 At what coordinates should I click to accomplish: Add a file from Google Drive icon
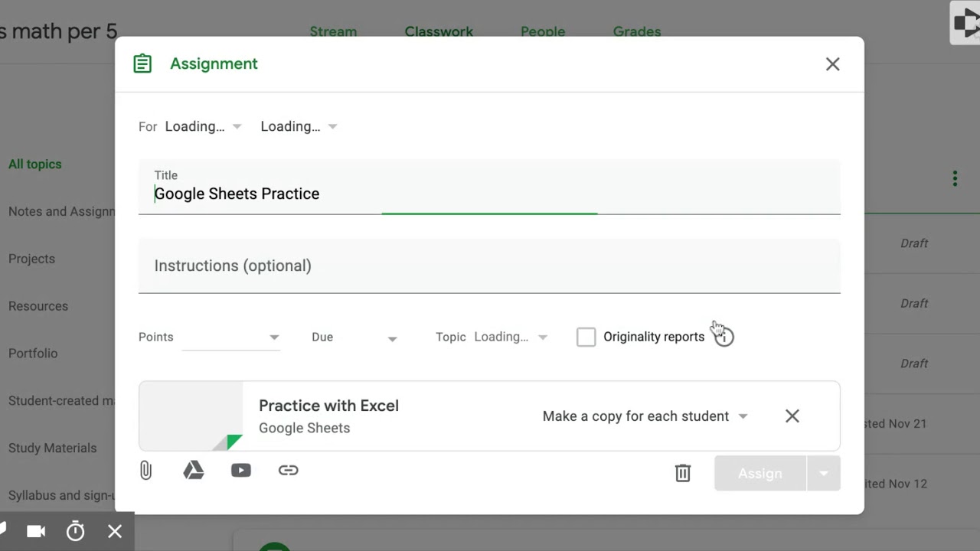(x=194, y=471)
